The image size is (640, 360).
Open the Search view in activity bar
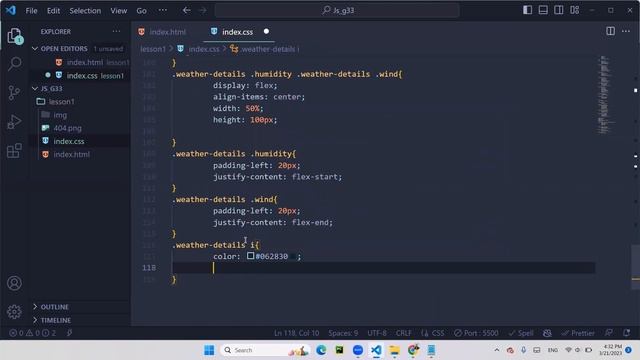(x=14, y=64)
